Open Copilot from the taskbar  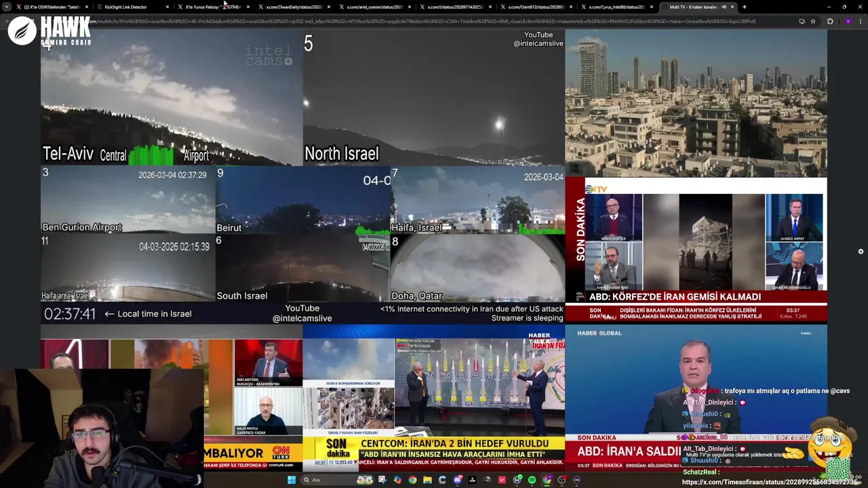click(398, 480)
